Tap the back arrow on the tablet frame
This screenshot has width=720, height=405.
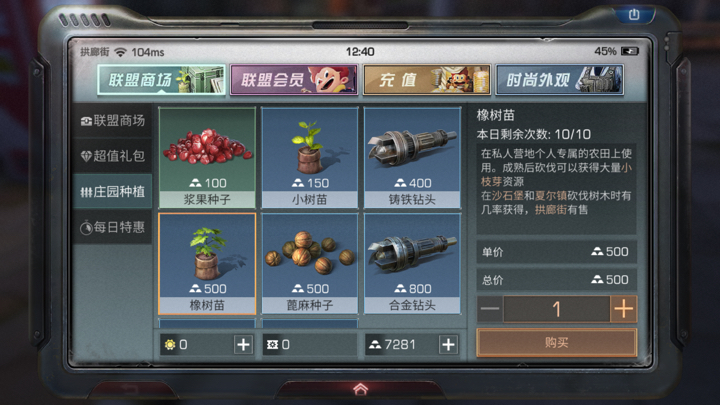(x=130, y=390)
